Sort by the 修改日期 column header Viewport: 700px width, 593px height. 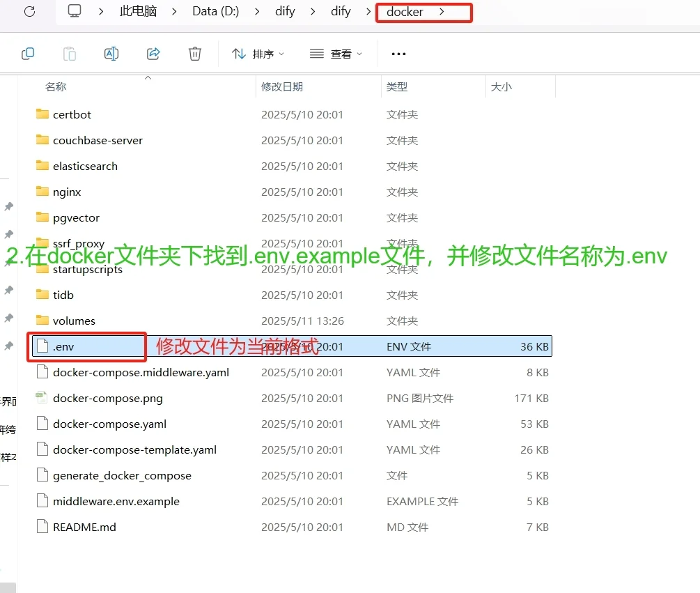281,86
